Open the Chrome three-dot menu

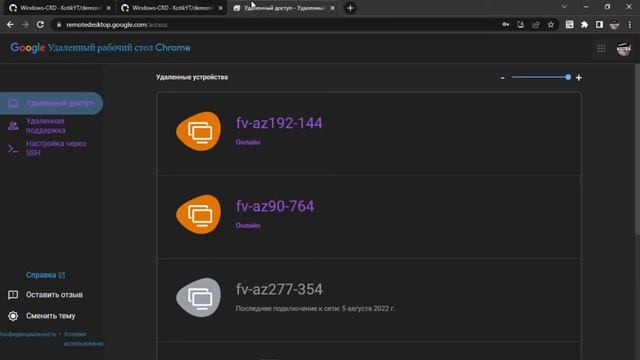[x=630, y=24]
